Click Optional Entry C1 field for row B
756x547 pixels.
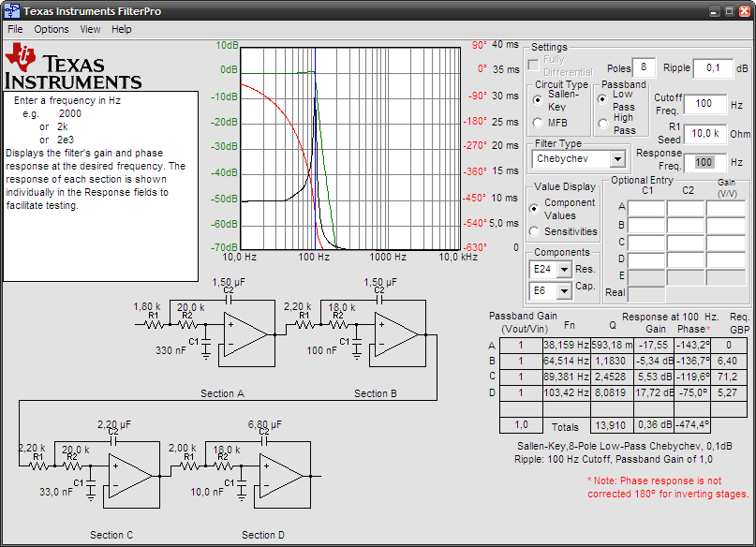646,225
